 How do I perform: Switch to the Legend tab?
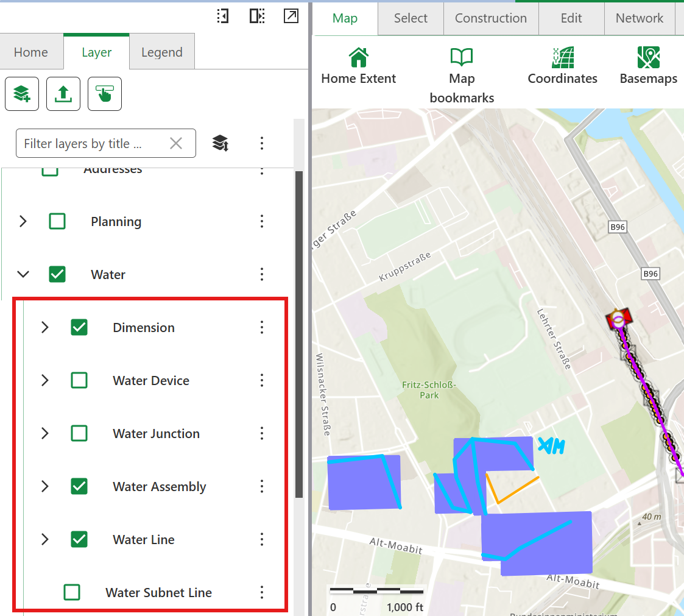coord(161,52)
